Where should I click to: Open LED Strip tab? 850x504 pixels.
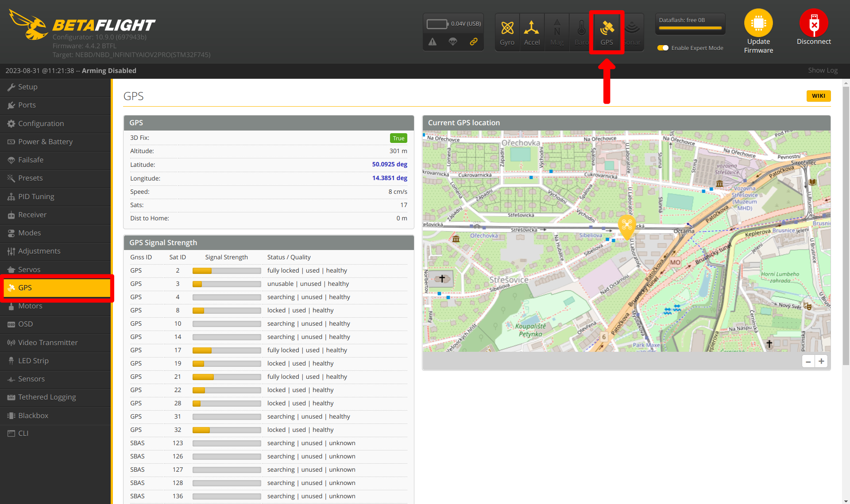(55, 361)
